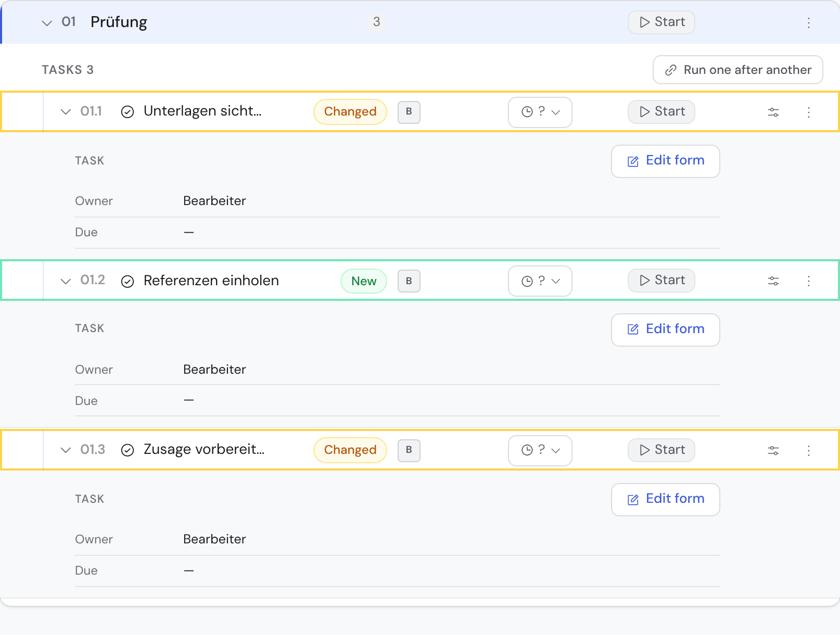Click Due dash value under task 01.2
This screenshot has width=840, height=635.
[x=189, y=400]
